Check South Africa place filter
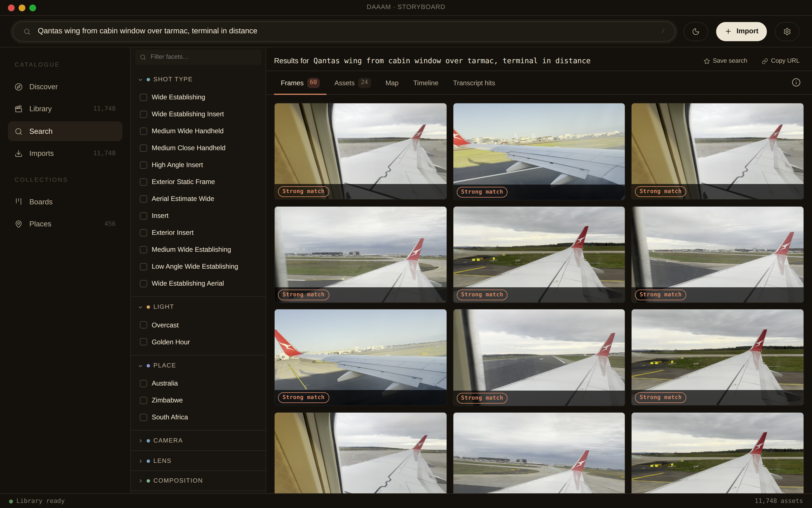 pos(143,417)
